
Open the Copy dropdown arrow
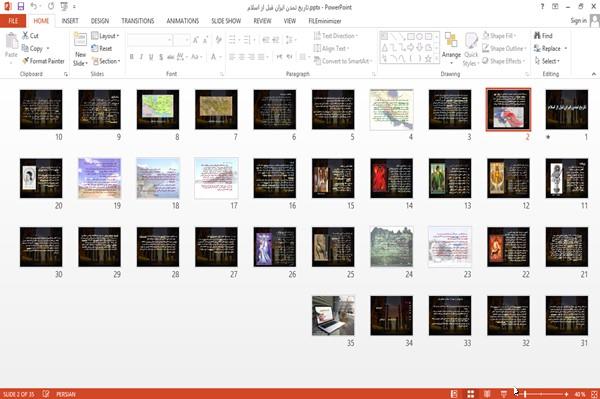pyautogui.click(x=48, y=49)
